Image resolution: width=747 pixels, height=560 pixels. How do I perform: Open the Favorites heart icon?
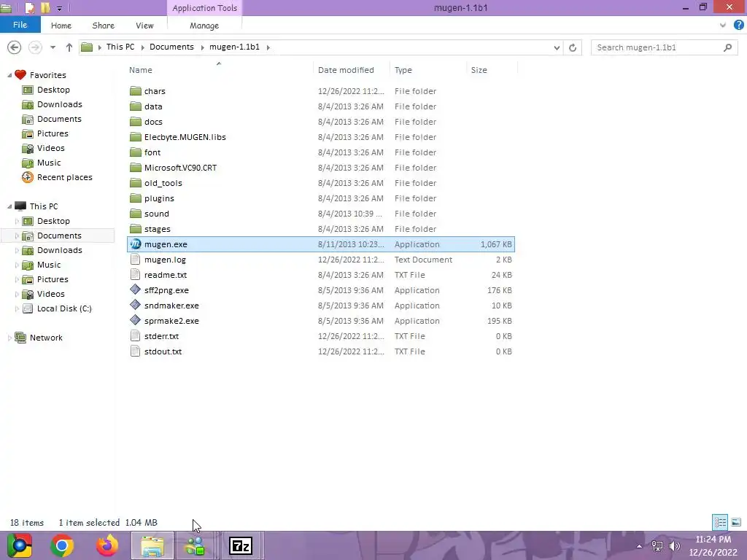(20, 75)
